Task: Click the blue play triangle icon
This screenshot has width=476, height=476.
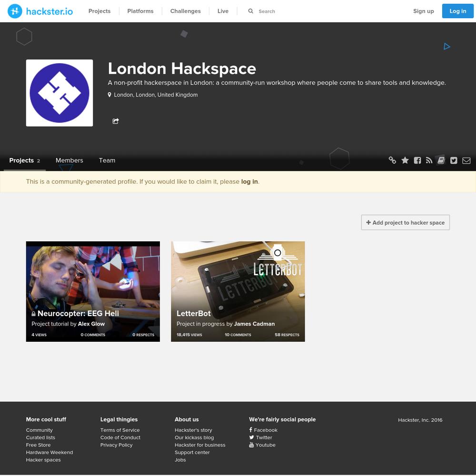Action: click(x=446, y=47)
